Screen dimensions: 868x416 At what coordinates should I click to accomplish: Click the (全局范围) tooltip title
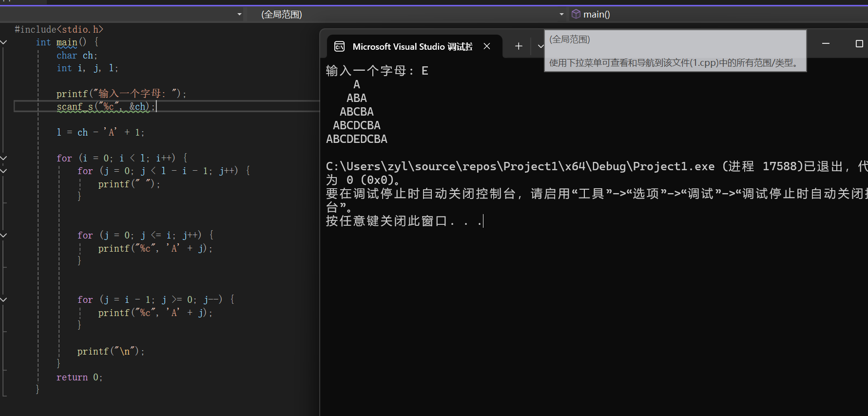pos(570,40)
